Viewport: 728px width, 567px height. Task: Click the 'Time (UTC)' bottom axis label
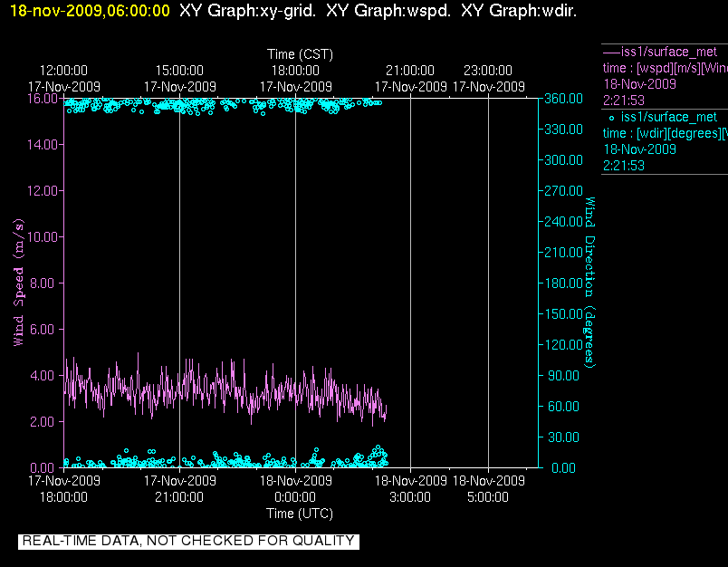tap(300, 514)
